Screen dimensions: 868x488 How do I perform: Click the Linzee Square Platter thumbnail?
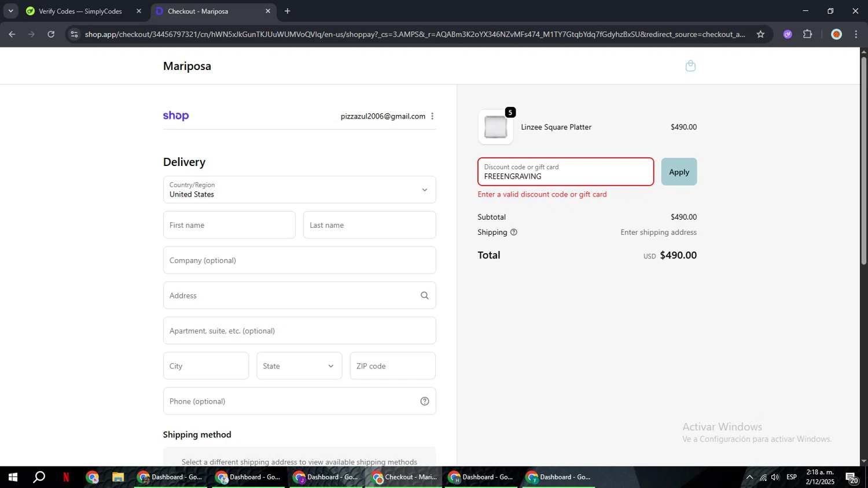(x=496, y=127)
